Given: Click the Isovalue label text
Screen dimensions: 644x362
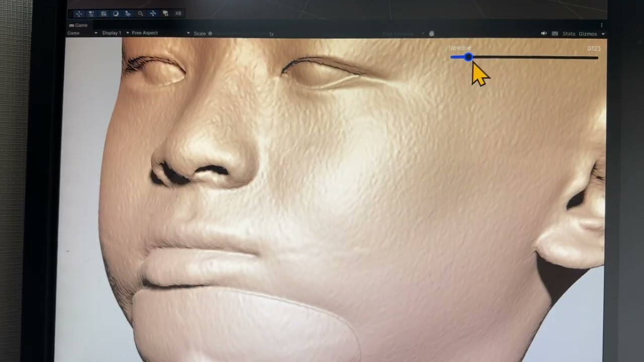Looking at the screenshot, I should click(x=460, y=48).
